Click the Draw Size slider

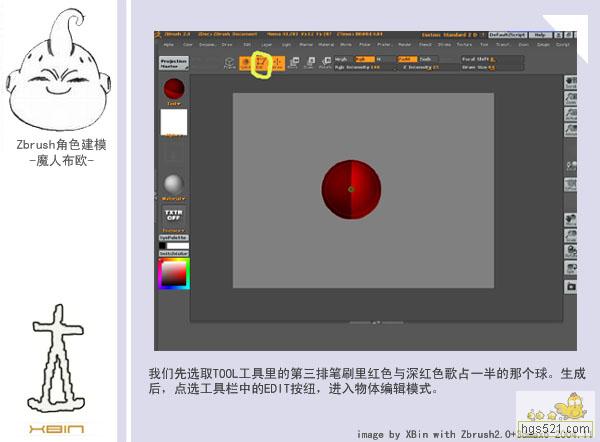491,67
